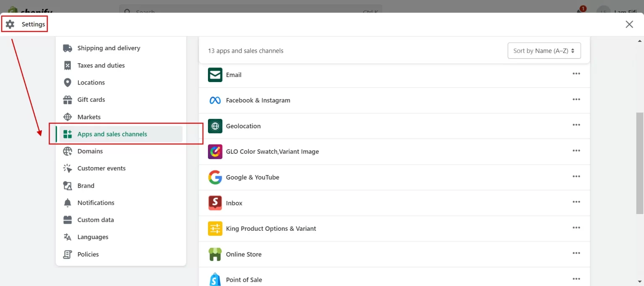644x286 pixels.
Task: Click the Settings gear icon
Action: point(10,24)
